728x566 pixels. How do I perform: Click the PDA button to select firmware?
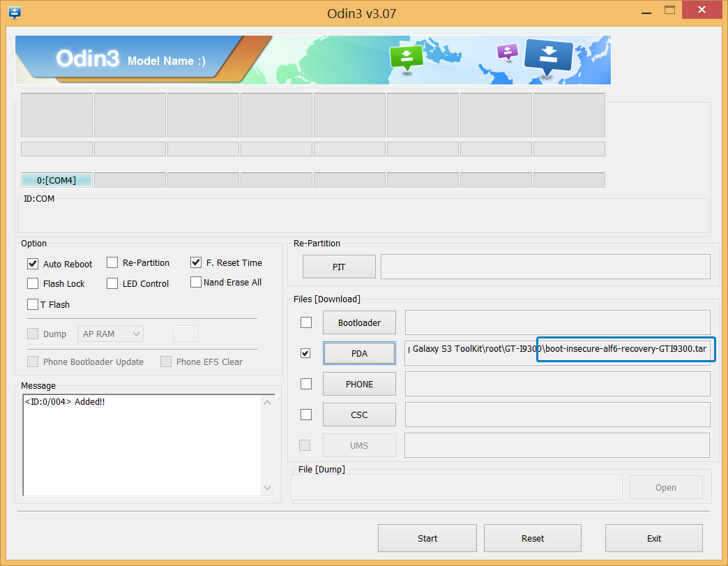coord(359,353)
